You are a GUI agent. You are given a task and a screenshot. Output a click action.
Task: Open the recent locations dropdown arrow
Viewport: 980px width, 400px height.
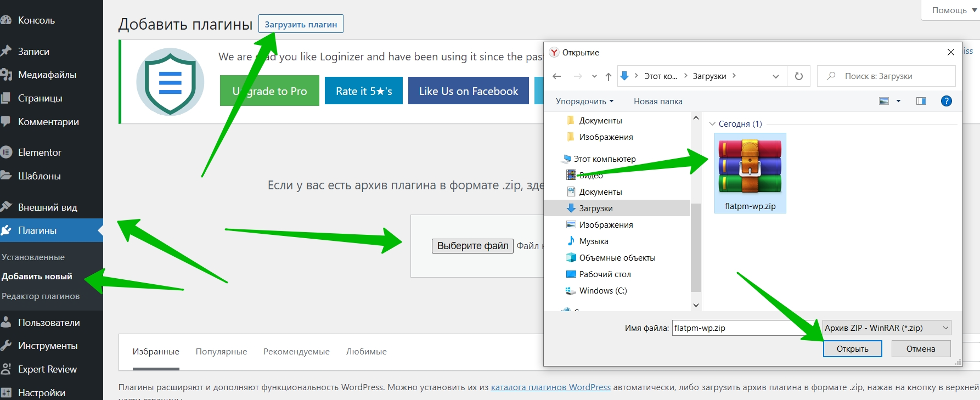coord(594,76)
